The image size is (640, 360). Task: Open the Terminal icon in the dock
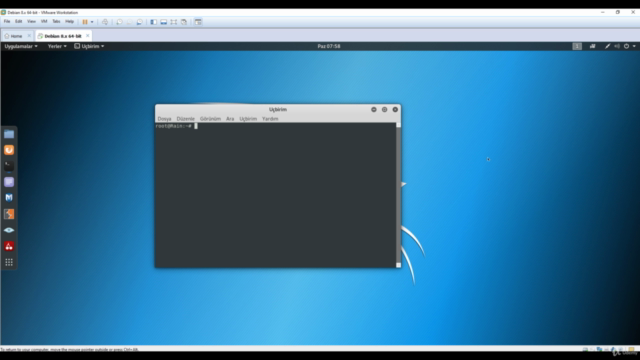9,166
